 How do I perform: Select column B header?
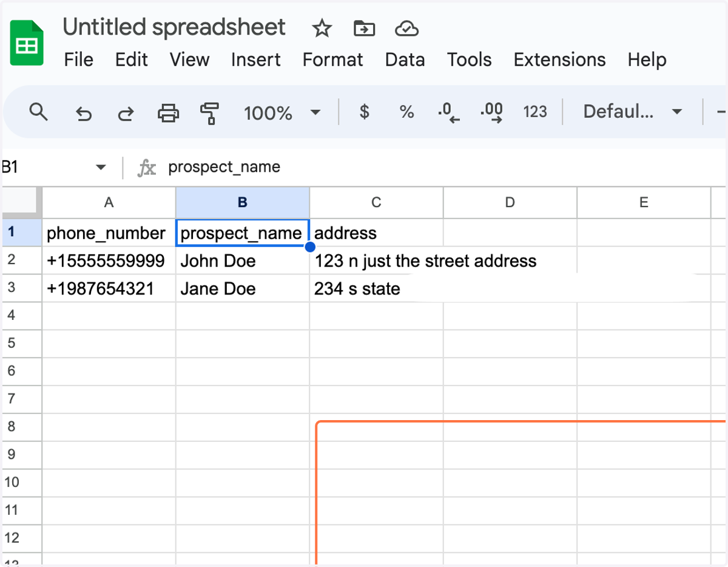pyautogui.click(x=243, y=202)
